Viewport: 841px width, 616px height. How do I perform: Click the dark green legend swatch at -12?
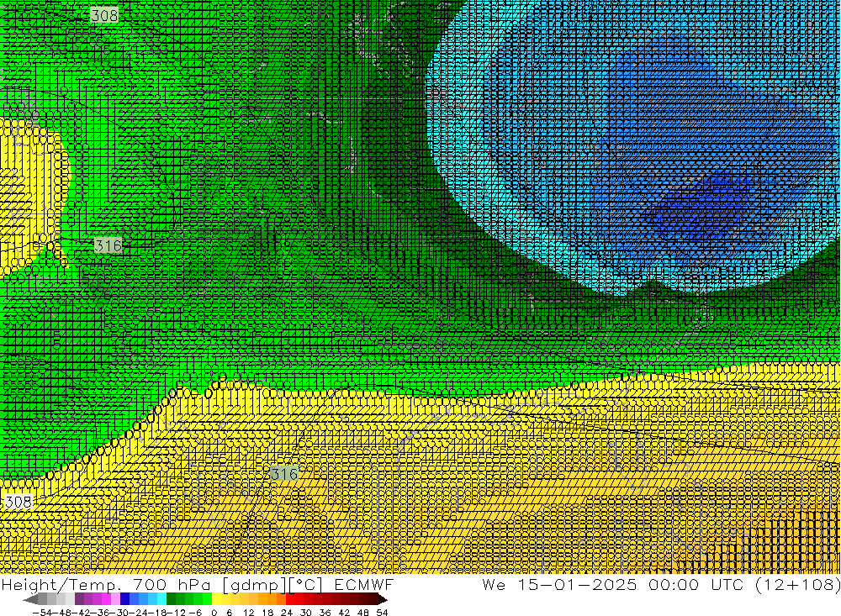(x=171, y=599)
